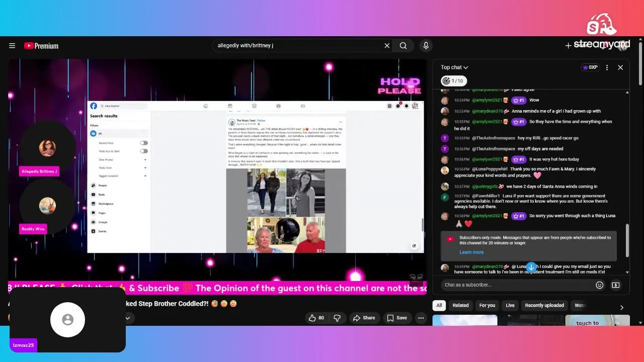
Task: Go to YouTube Premium home logo
Action: pyautogui.click(x=41, y=46)
